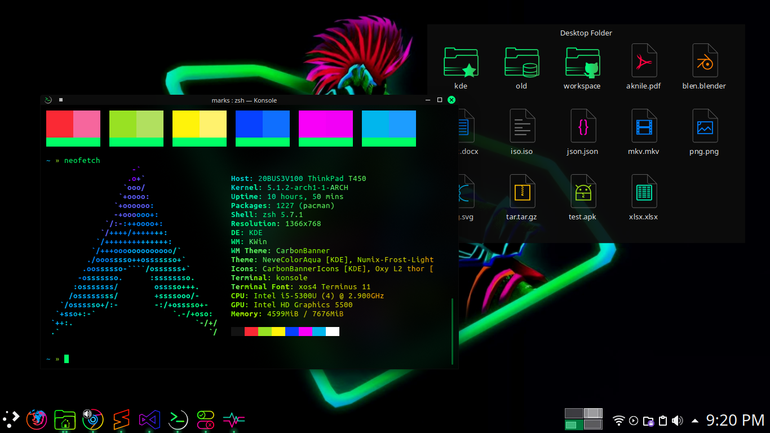Open the clipboard tray menu
This screenshot has height=433, width=770.
[663, 421]
